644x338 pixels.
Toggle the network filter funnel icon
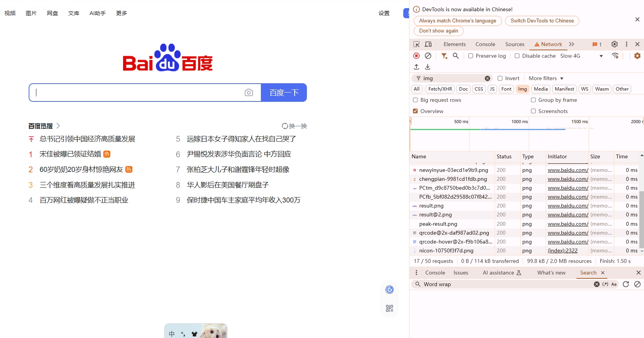tap(444, 56)
